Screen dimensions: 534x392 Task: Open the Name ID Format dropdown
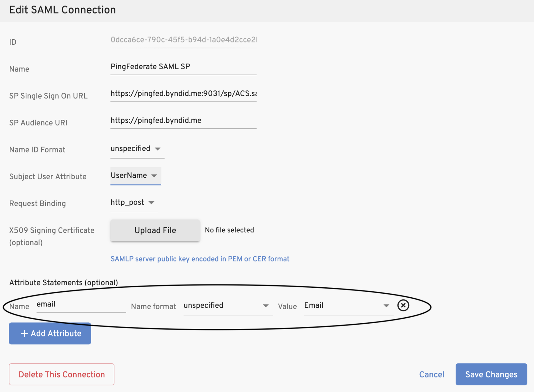pyautogui.click(x=136, y=149)
